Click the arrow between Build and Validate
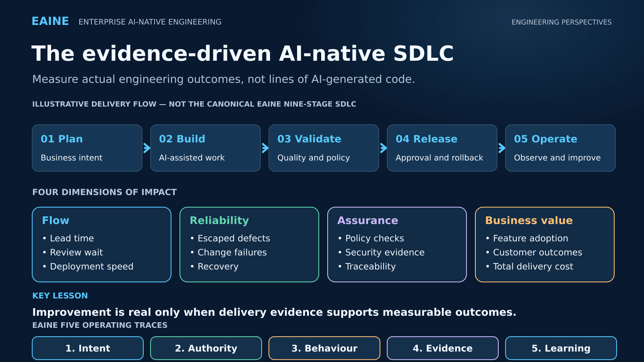This screenshot has width=644, height=362. point(265,148)
